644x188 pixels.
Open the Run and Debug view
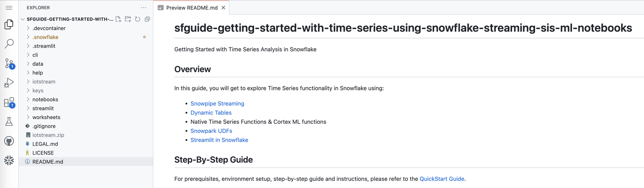[9, 83]
